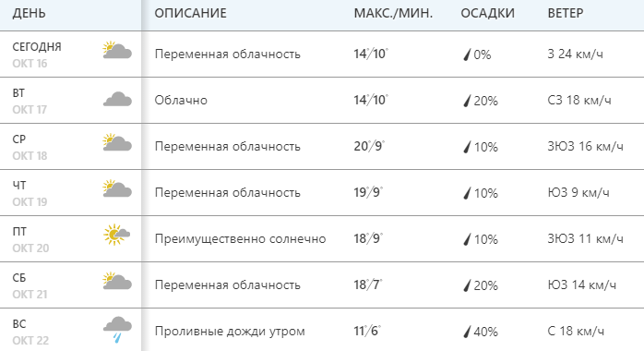Click the partly cloudy icon for Сегодня
Screen dimensions: 644x351
point(117,50)
